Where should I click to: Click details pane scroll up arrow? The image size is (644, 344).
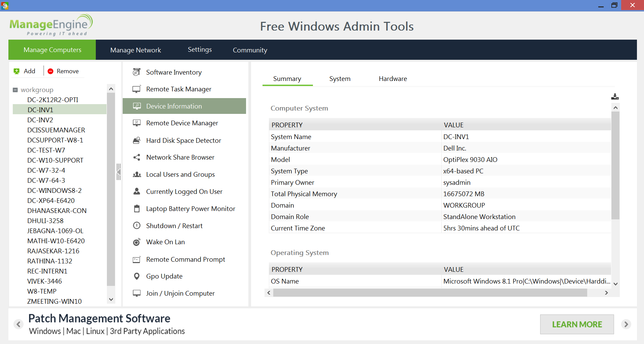(615, 107)
